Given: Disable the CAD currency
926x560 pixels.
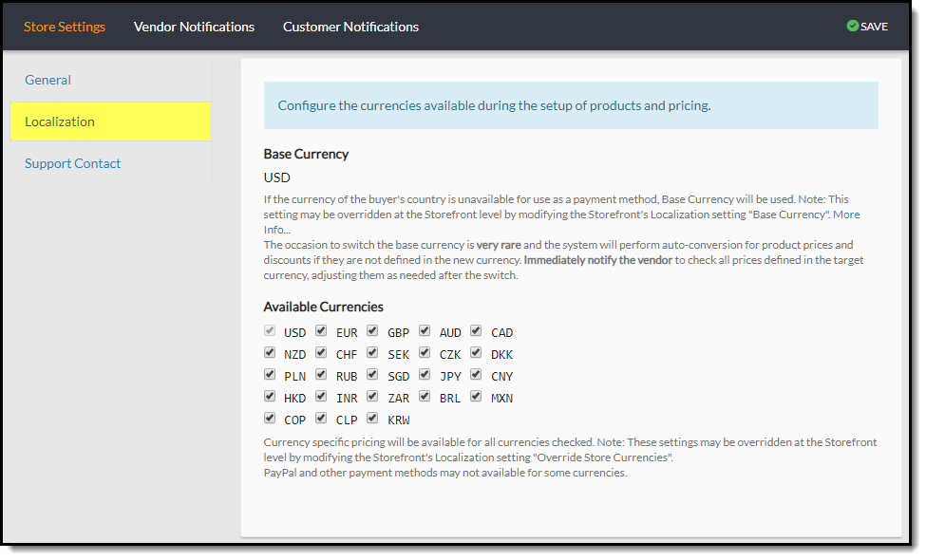Looking at the screenshot, I should pyautogui.click(x=475, y=330).
